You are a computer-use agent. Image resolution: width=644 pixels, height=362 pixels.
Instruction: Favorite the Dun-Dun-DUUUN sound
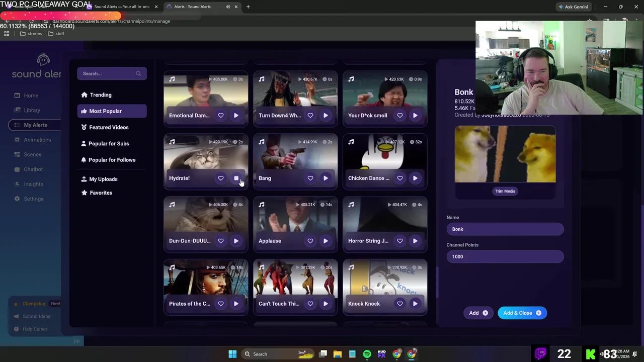221,241
